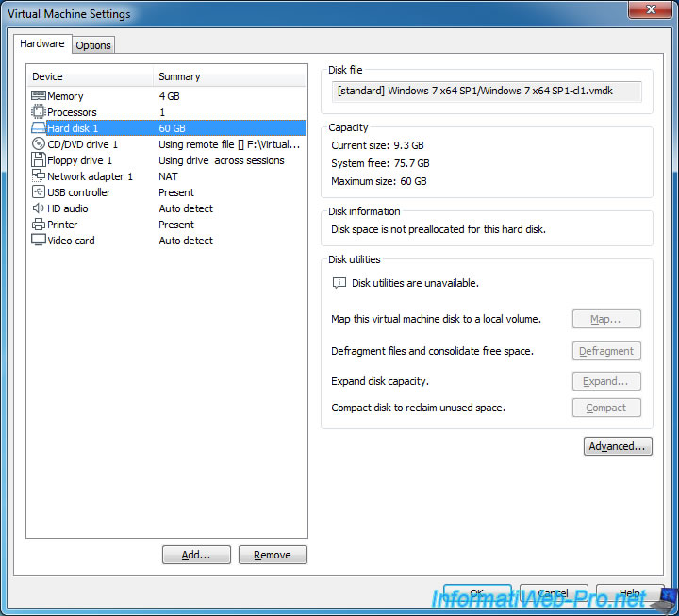Viewport: 679px width, 616px height.
Task: Click the HD audio speaker icon
Action: point(39,208)
